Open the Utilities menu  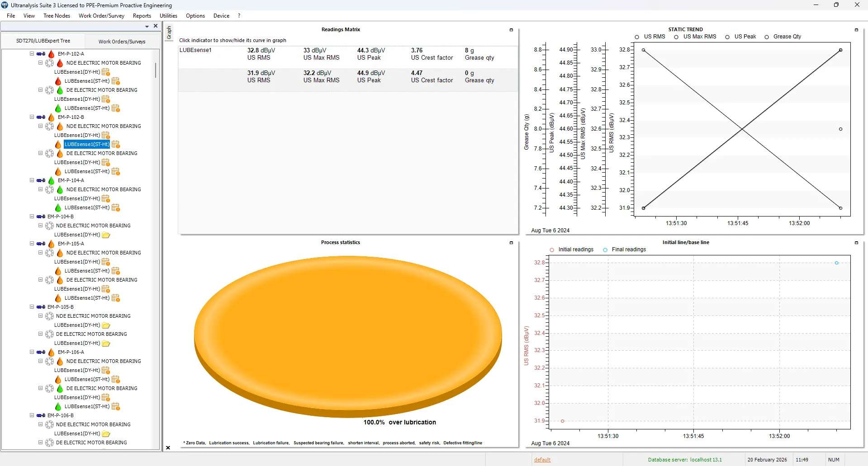click(x=168, y=16)
